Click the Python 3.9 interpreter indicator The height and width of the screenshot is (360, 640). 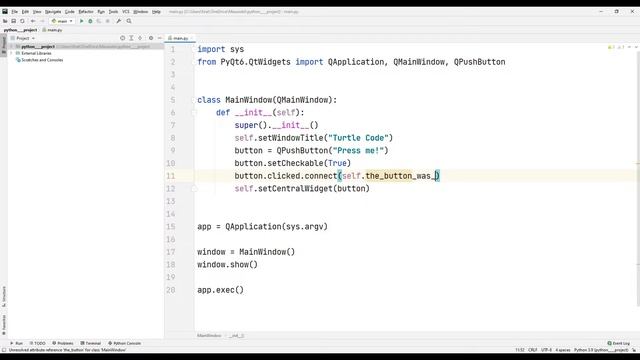[x=601, y=350]
